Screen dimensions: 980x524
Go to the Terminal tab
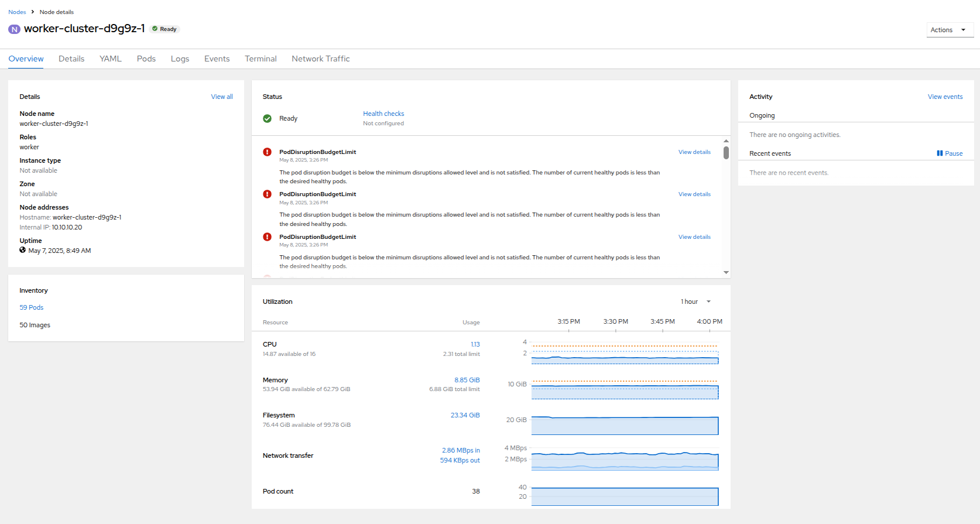261,59
